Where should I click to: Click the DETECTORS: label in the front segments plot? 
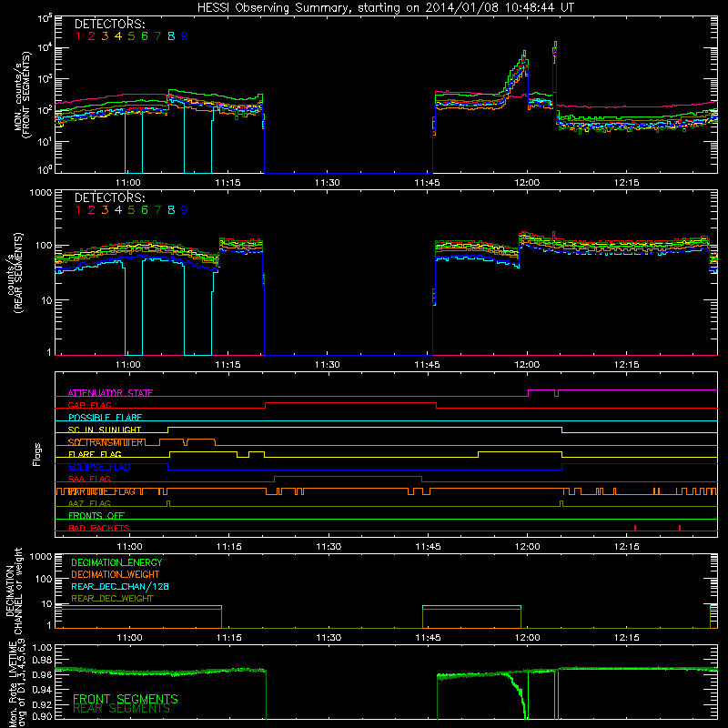click(109, 25)
